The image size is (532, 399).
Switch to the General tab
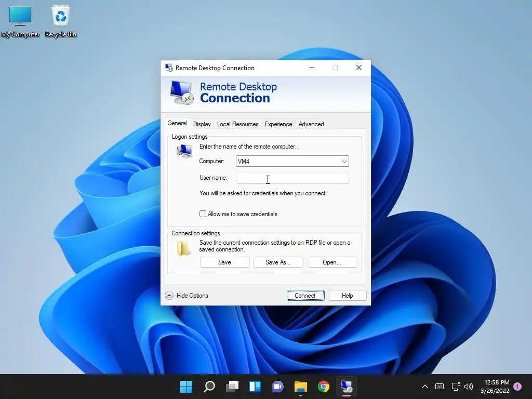177,123
